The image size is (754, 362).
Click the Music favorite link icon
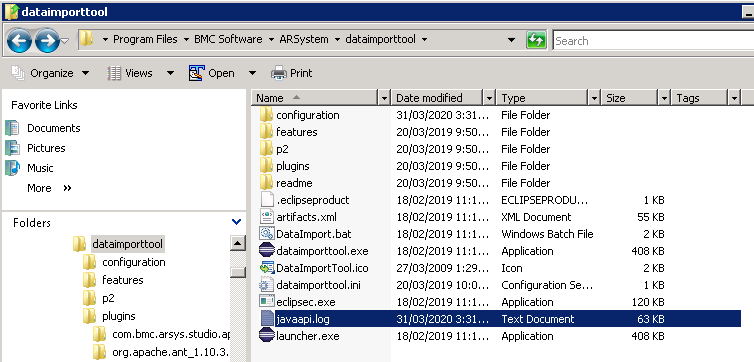(x=12, y=168)
